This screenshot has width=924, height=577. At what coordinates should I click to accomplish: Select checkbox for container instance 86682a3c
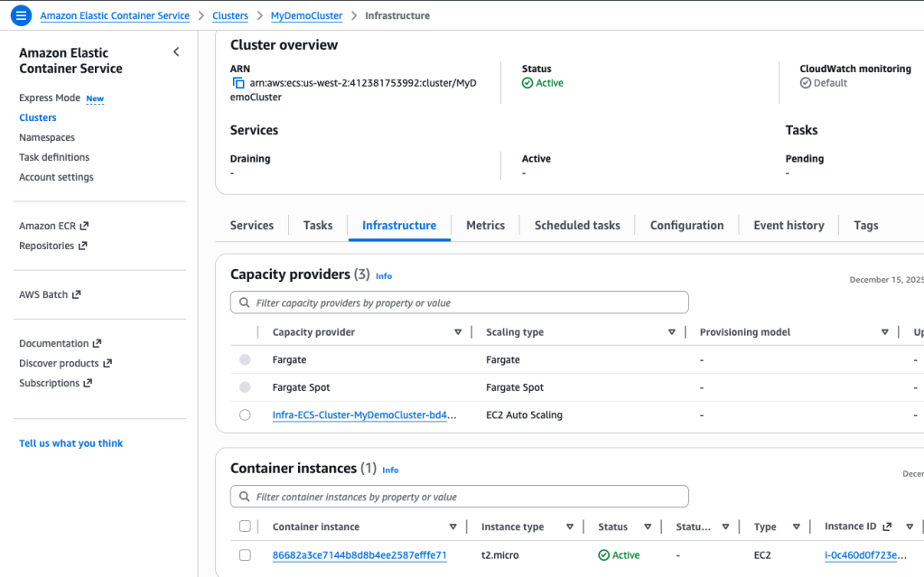(x=245, y=555)
